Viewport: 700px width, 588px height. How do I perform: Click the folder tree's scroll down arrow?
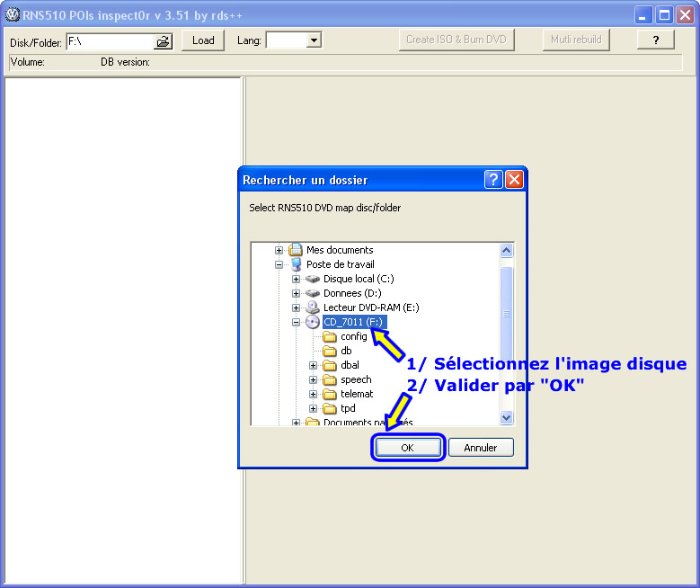pyautogui.click(x=506, y=417)
